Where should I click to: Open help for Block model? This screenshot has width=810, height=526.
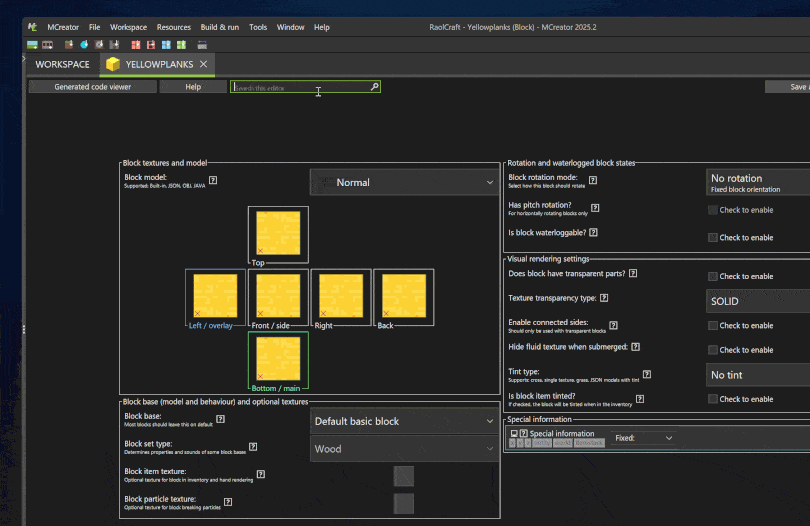213,180
